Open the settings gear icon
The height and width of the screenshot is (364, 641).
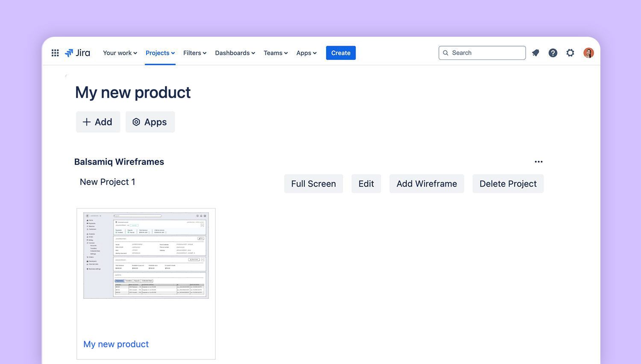570,53
